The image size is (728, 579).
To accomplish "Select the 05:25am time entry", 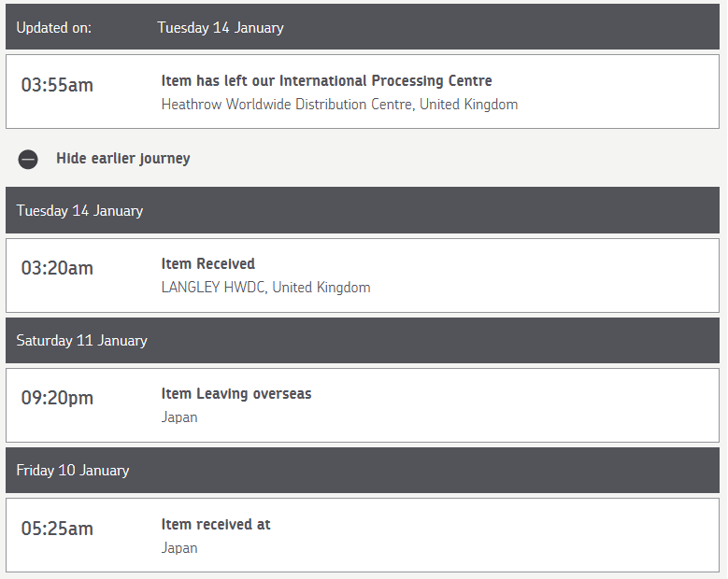I will 57,529.
